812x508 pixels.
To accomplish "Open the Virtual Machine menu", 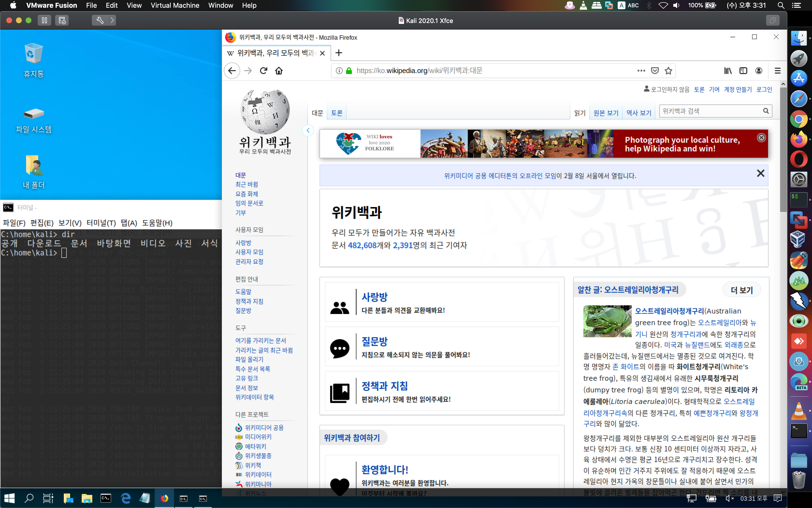I will [175, 5].
